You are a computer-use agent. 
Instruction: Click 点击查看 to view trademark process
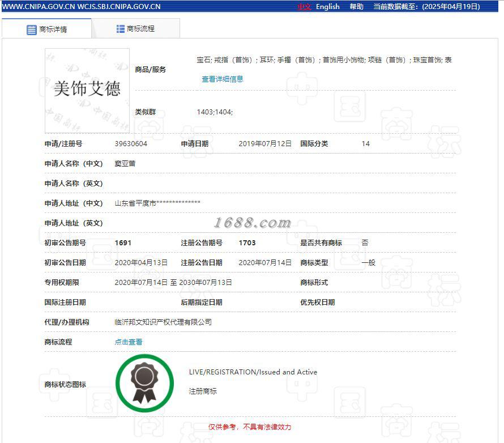tap(129, 342)
